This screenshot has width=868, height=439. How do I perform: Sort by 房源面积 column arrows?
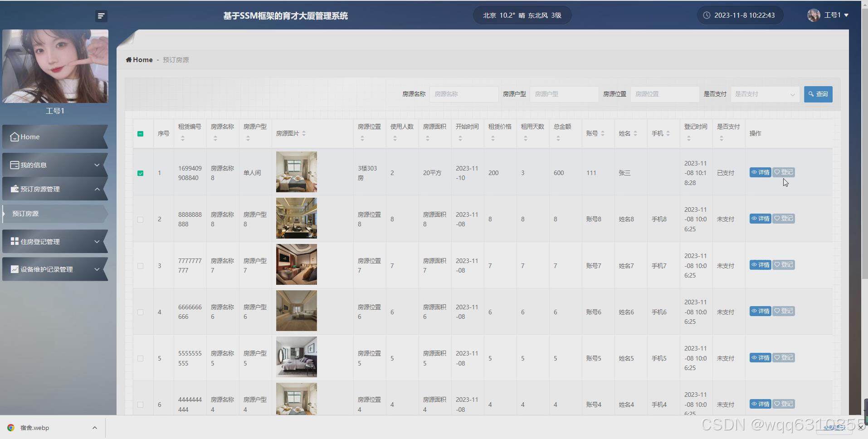click(428, 138)
